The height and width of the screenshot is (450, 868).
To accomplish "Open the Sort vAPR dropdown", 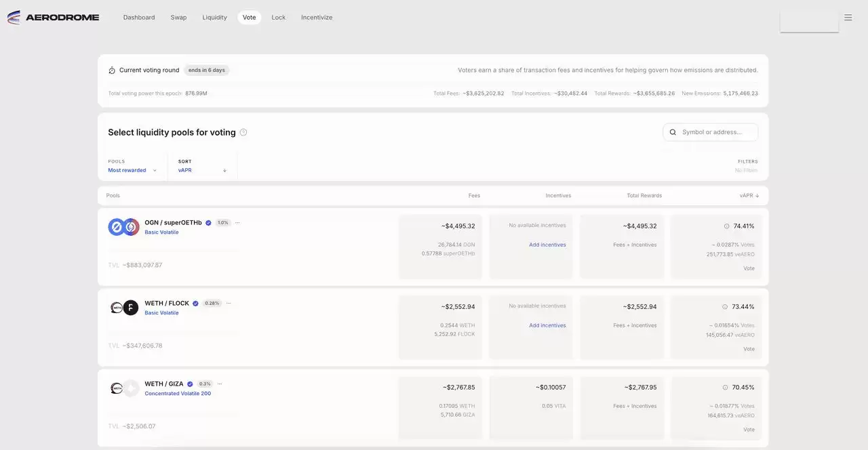I will click(202, 170).
